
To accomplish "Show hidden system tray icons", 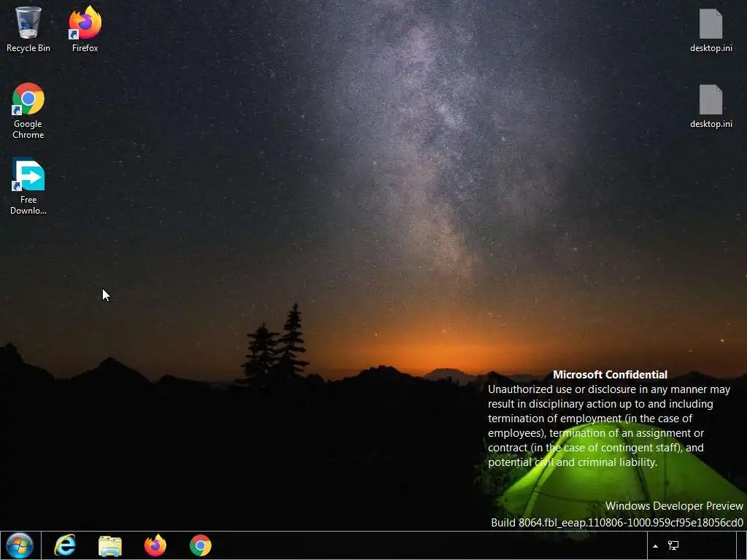I will pyautogui.click(x=656, y=546).
